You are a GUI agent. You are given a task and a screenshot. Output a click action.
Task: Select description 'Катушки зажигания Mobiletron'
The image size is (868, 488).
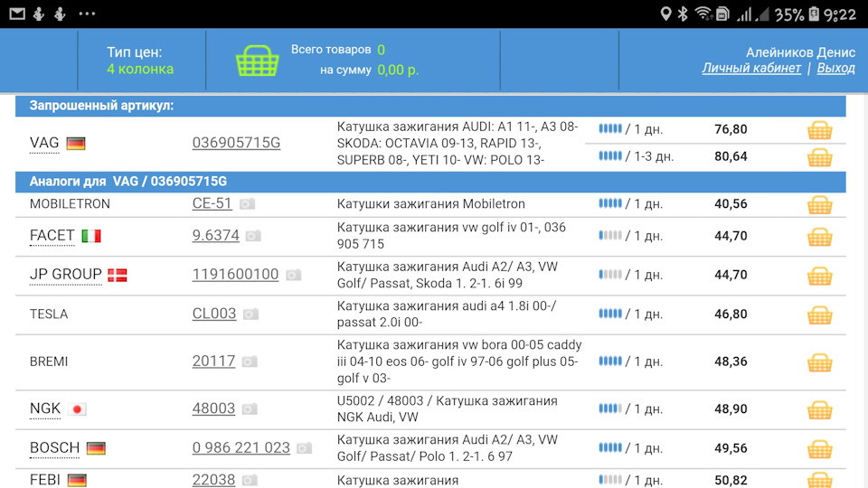click(430, 204)
